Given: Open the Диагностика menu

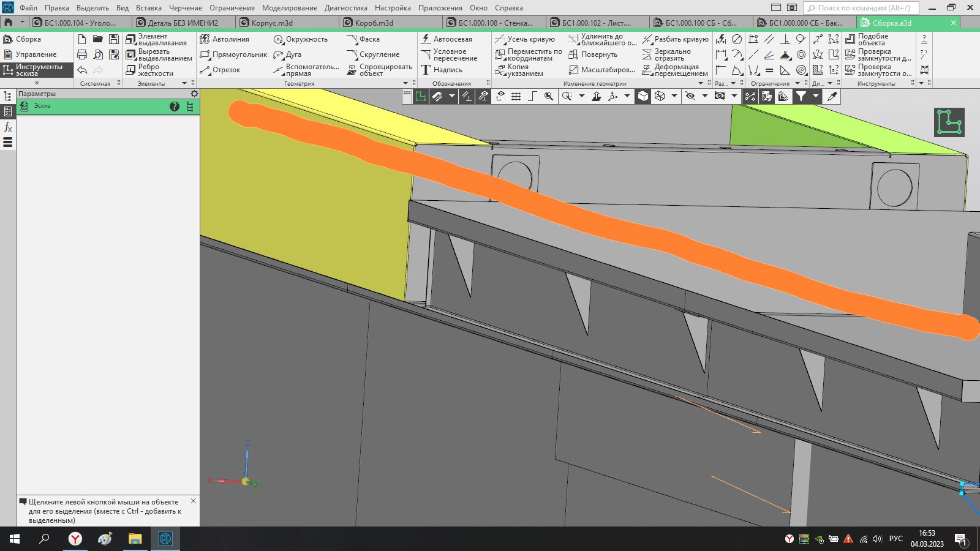Looking at the screenshot, I should coord(346,8).
